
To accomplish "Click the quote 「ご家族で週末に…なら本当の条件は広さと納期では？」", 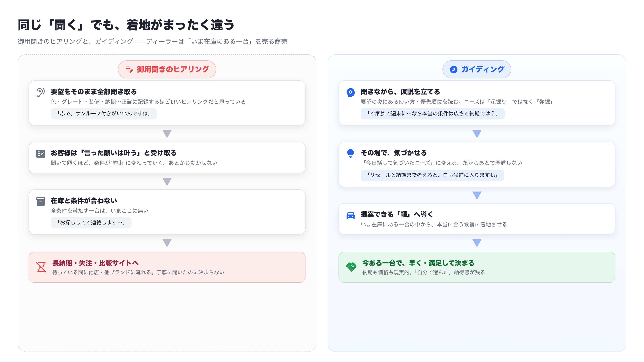I will pyautogui.click(x=432, y=114).
